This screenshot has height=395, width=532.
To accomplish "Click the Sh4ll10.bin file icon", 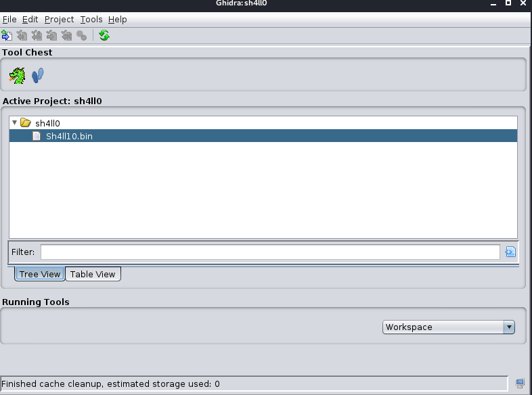I will click(37, 136).
